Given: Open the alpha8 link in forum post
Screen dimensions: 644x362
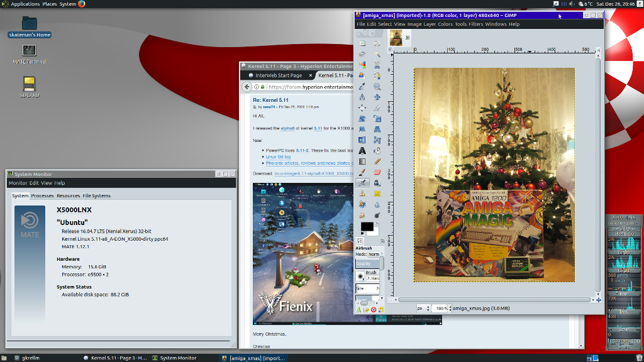Looking at the screenshot, I should (x=287, y=128).
